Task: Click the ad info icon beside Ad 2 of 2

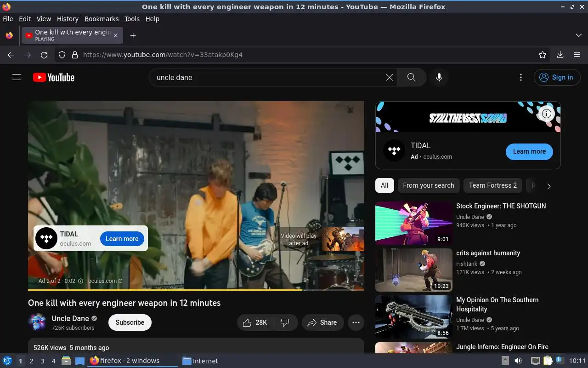Action: (80, 281)
